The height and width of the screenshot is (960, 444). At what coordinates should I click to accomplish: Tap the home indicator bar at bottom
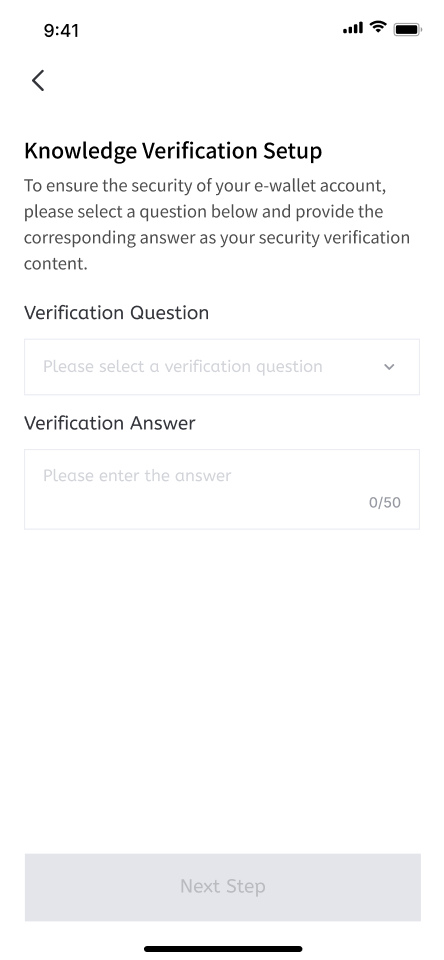(x=223, y=949)
